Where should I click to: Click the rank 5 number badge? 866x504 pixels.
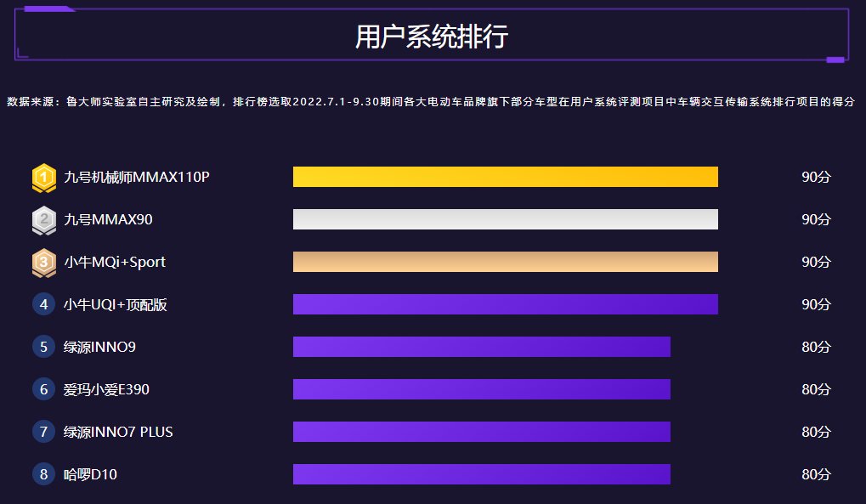[43, 347]
